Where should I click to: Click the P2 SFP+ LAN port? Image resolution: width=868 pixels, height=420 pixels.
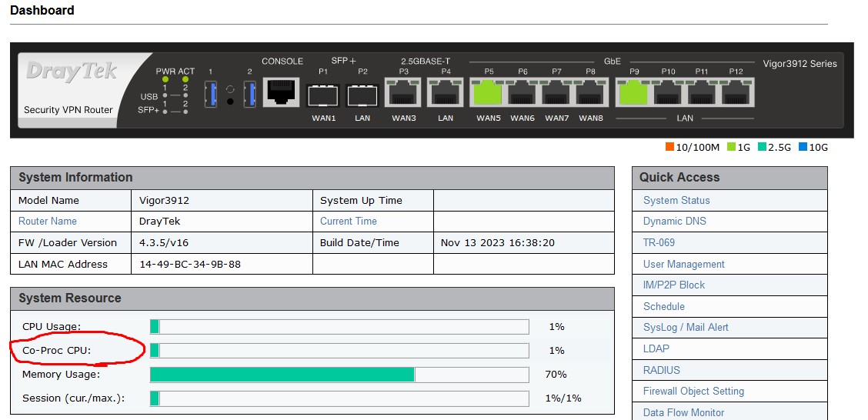pos(362,95)
